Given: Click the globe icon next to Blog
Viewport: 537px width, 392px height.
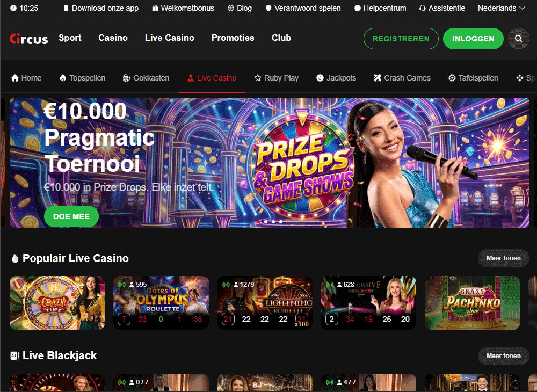Looking at the screenshot, I should coord(231,8).
